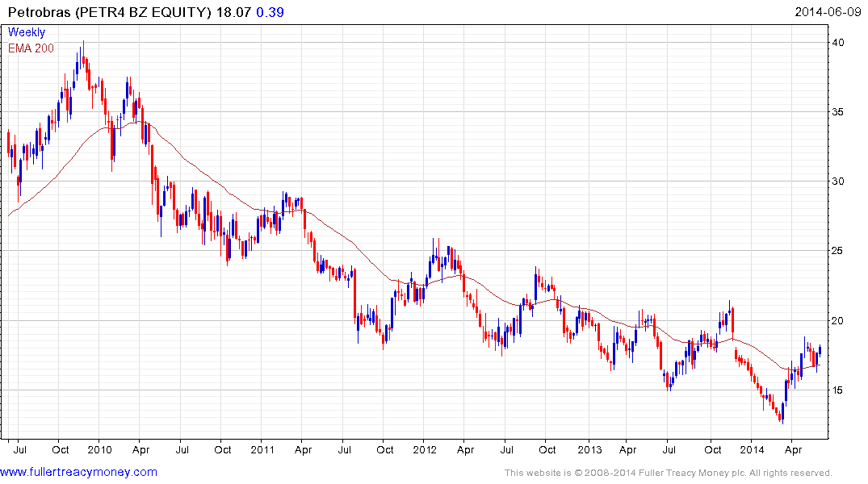Click the 'EMA 200' indicator label
Screen dimensions: 868x484
coord(31,48)
